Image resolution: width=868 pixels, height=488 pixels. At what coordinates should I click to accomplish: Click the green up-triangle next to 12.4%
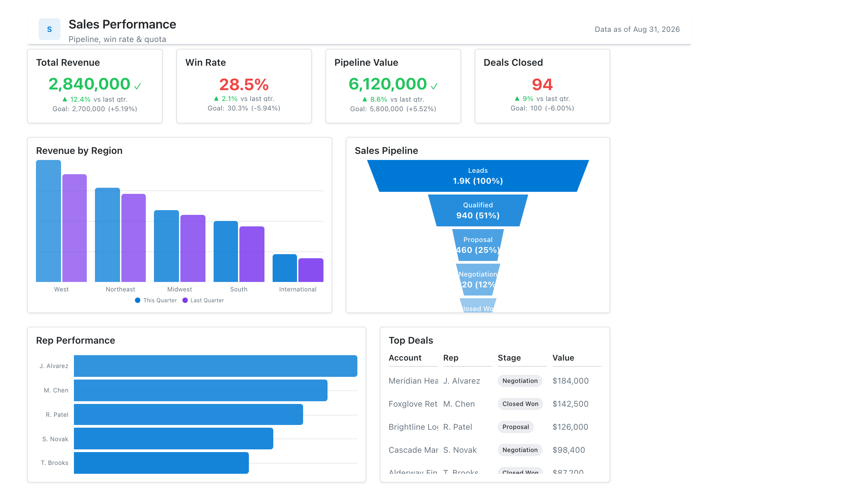[x=65, y=99]
